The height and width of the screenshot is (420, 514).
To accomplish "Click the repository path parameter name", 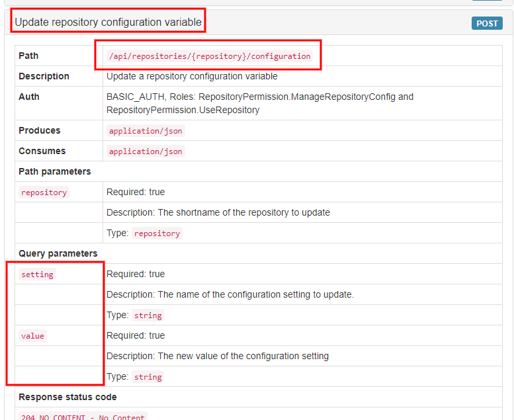I will pyautogui.click(x=44, y=192).
